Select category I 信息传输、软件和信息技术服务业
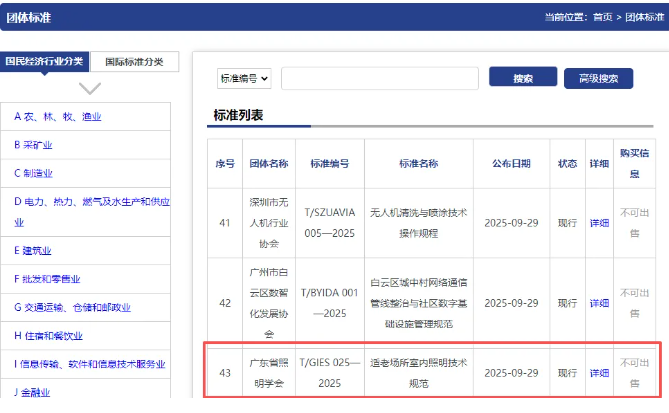This screenshot has height=413, width=669. pos(89,363)
